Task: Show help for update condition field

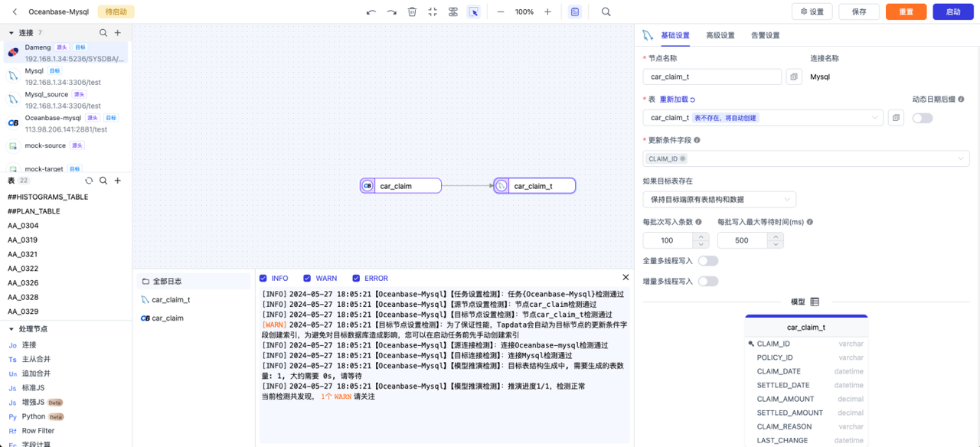Action: 697,140
